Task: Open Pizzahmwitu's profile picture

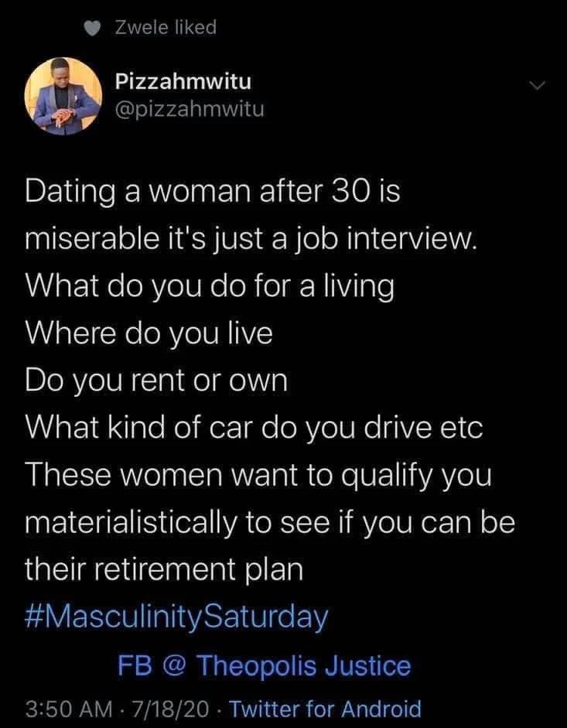Action: point(63,96)
